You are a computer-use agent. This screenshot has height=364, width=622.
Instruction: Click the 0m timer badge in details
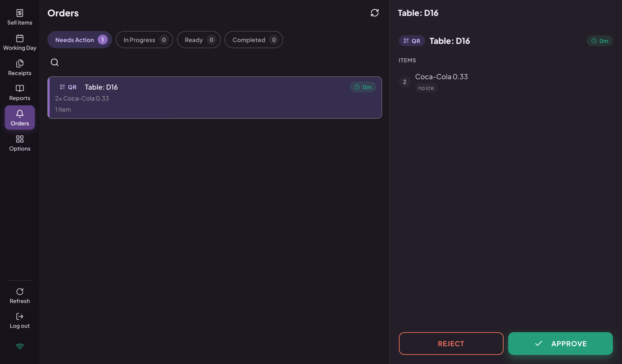599,41
